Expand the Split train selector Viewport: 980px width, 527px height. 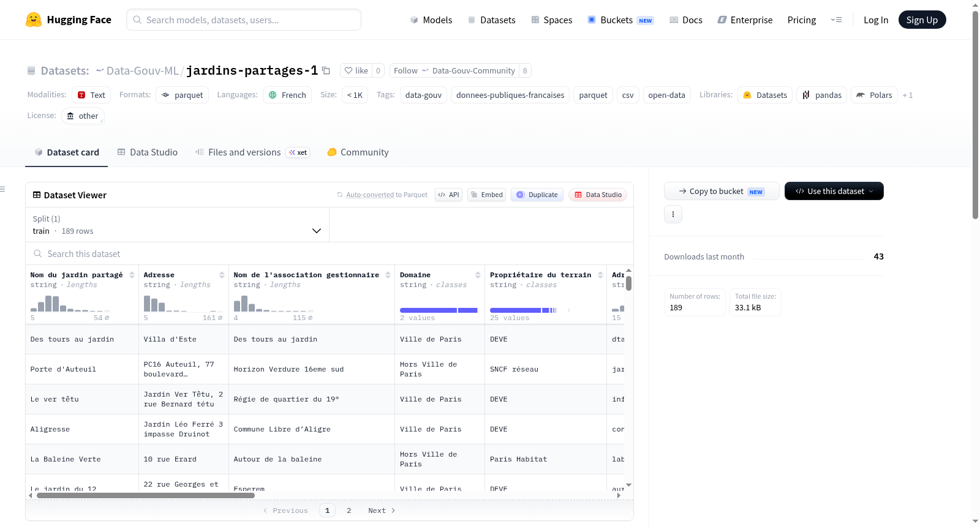pos(177,225)
